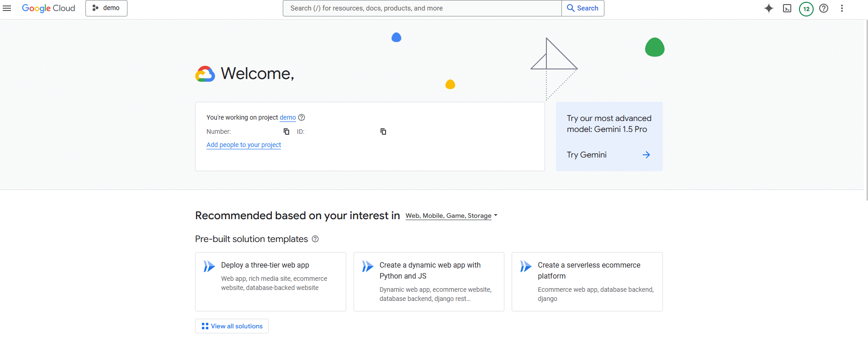The height and width of the screenshot is (337, 868).
Task: Open the demo project link
Action: coord(288,117)
